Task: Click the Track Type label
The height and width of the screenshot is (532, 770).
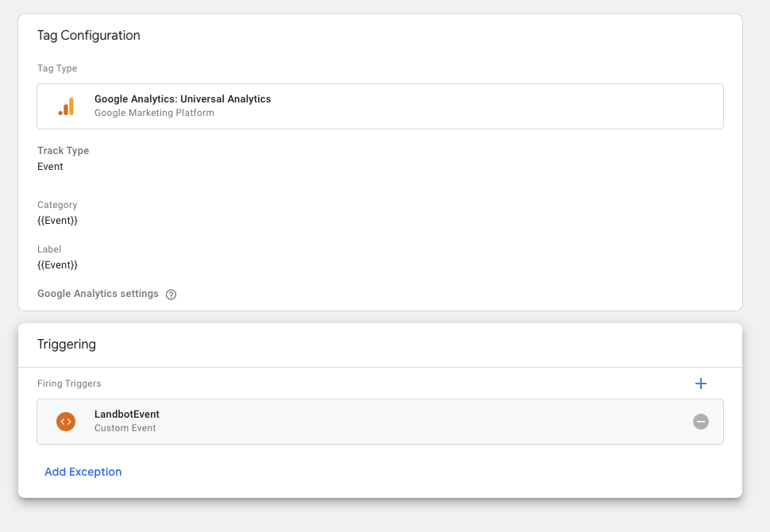Action: point(64,151)
